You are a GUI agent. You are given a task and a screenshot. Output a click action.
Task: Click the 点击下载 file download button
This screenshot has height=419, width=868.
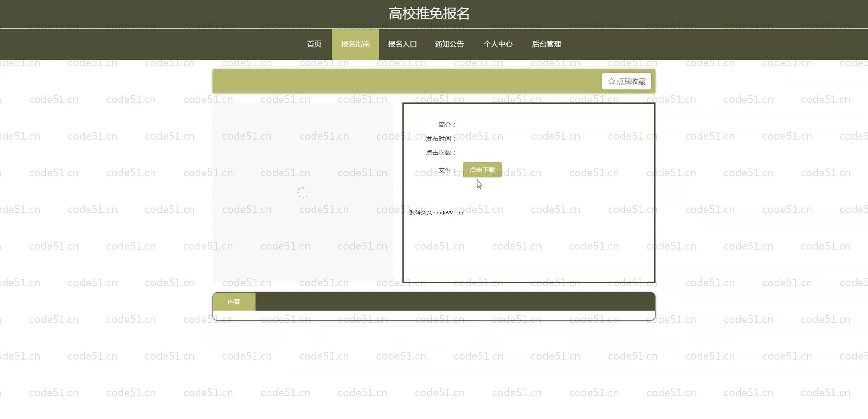pos(482,170)
